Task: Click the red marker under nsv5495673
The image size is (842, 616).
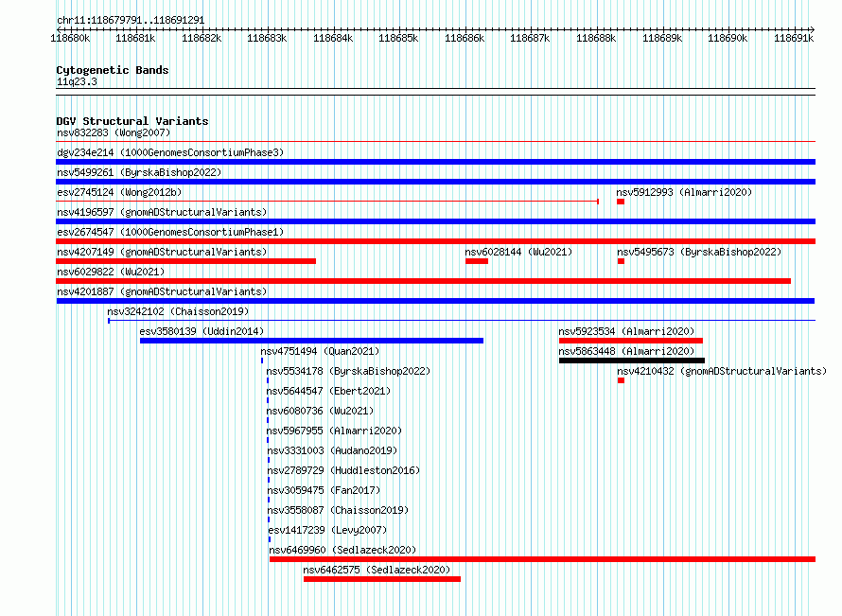Action: 621,261
